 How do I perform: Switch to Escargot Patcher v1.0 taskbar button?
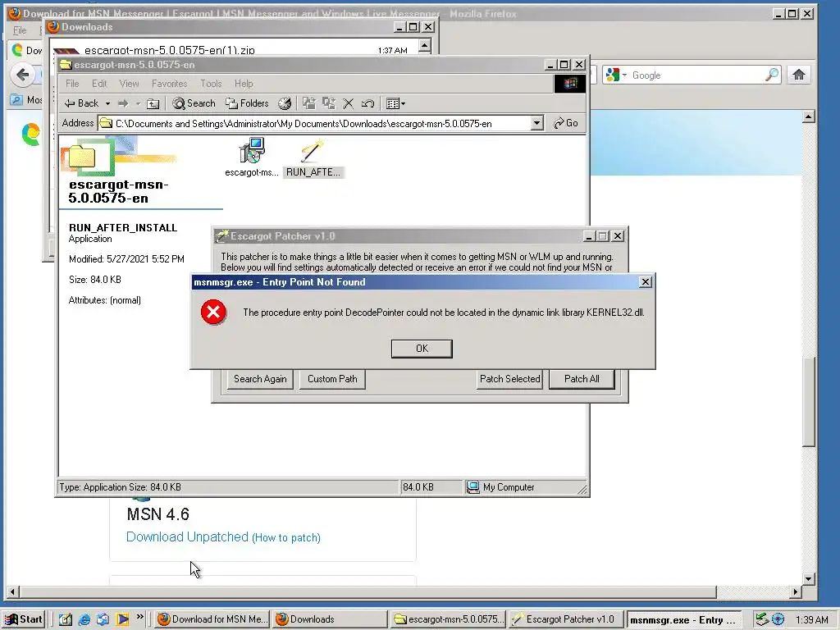click(x=566, y=619)
